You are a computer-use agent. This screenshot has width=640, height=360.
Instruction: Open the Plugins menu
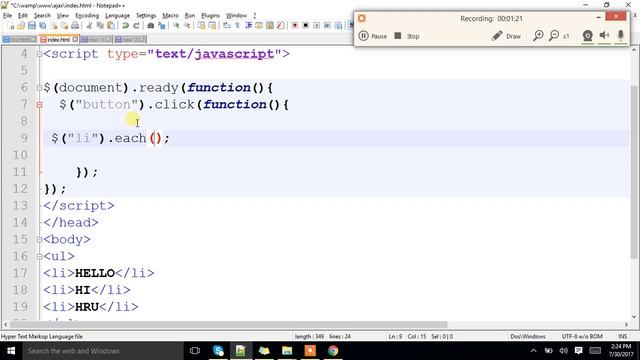click(x=210, y=16)
